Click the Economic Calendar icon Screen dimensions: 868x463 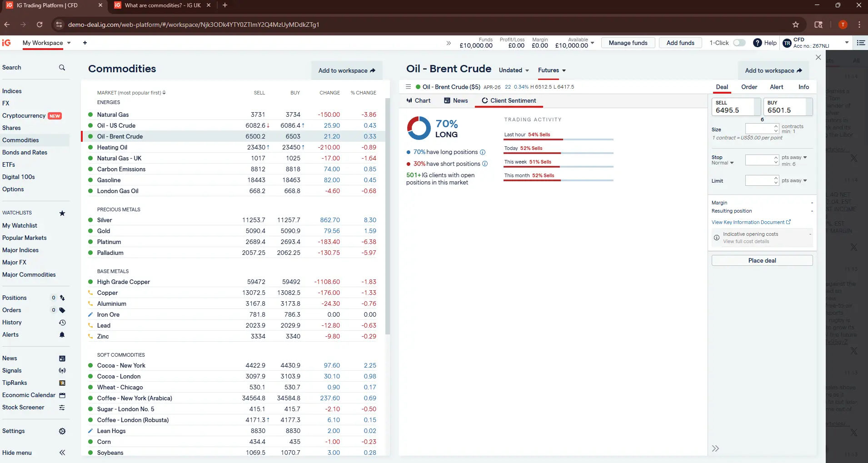tap(62, 395)
